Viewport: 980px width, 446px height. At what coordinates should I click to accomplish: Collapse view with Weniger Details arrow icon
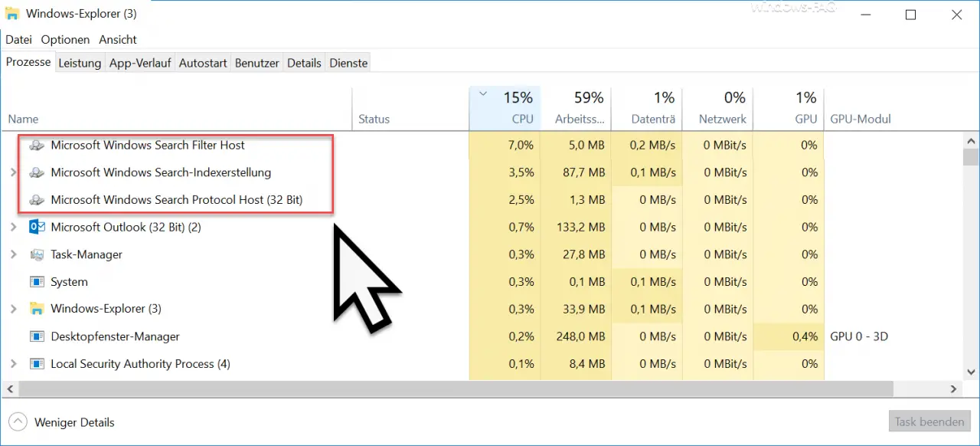(x=19, y=421)
